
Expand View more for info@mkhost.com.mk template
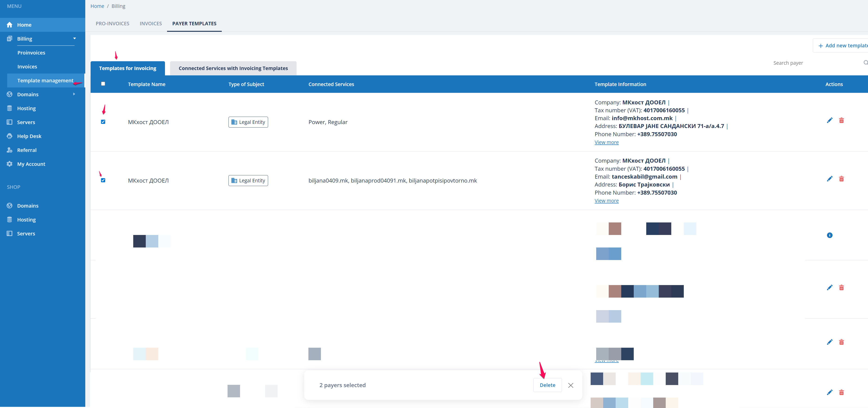(x=606, y=142)
